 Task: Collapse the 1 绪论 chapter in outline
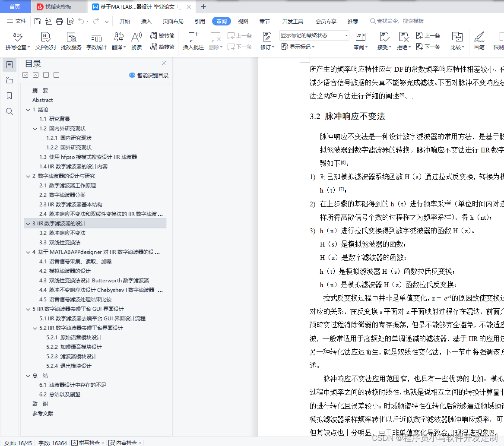(x=28, y=109)
